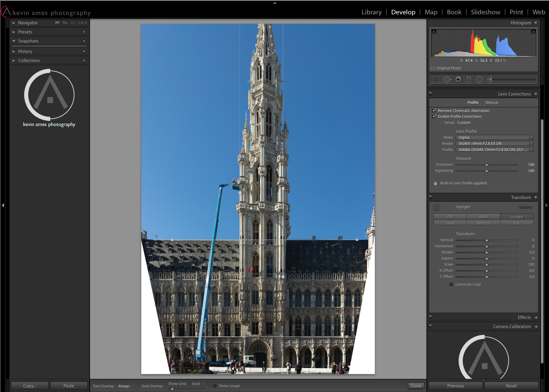Uncheck Remove Chromatic Aberration
The height and width of the screenshot is (392, 549).
[x=434, y=111]
